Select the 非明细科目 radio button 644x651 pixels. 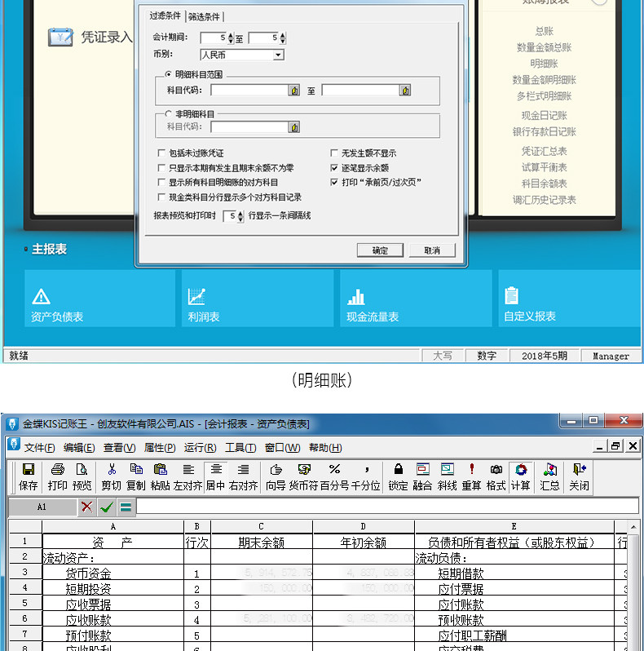point(168,113)
